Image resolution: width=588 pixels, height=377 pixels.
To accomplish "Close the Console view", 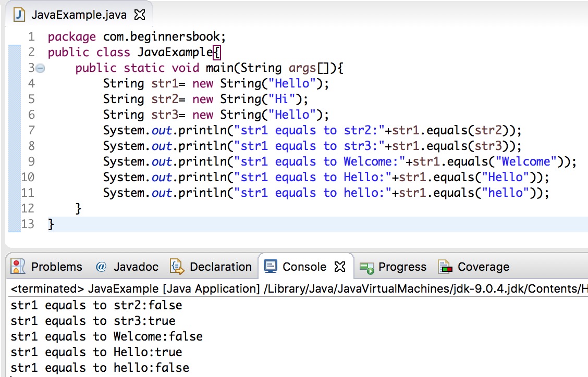I will point(340,266).
